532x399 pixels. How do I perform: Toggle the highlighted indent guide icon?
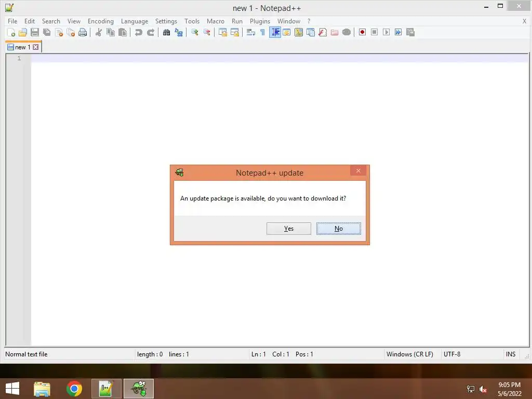[x=275, y=32]
